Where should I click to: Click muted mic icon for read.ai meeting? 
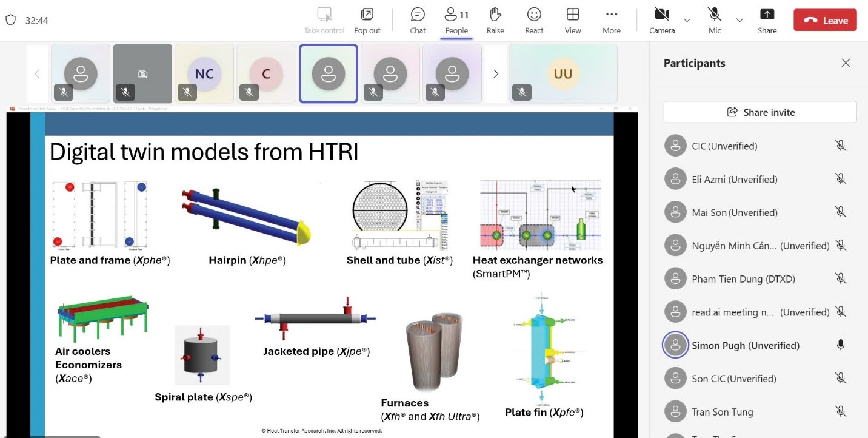point(840,312)
